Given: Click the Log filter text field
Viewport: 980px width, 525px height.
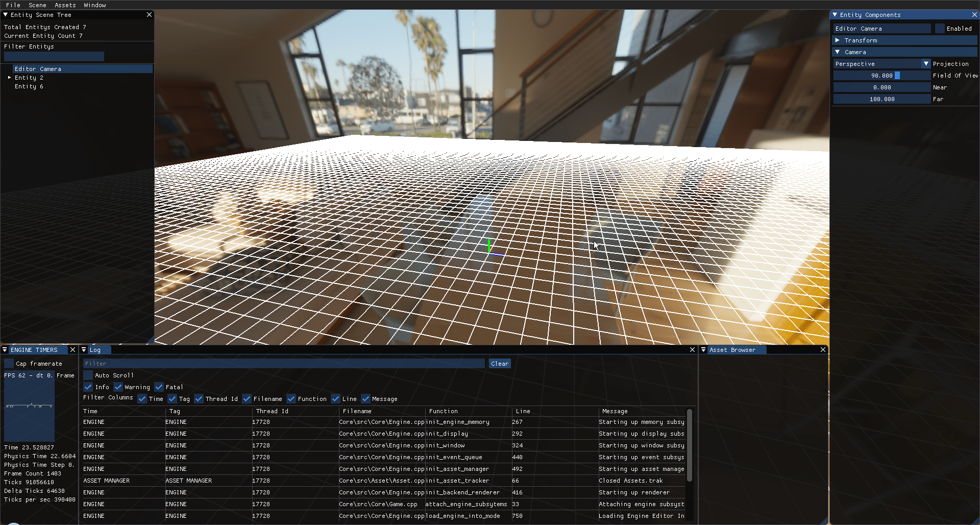Looking at the screenshot, I should click(284, 364).
